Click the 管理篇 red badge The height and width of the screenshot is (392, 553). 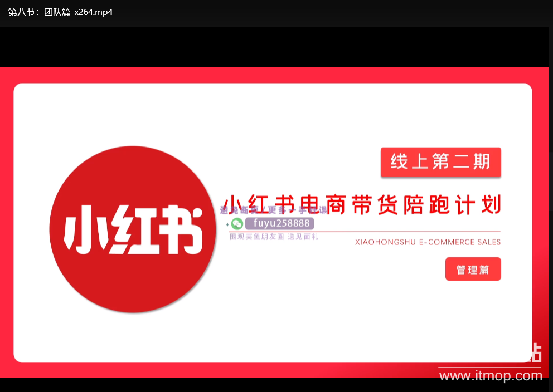473,269
